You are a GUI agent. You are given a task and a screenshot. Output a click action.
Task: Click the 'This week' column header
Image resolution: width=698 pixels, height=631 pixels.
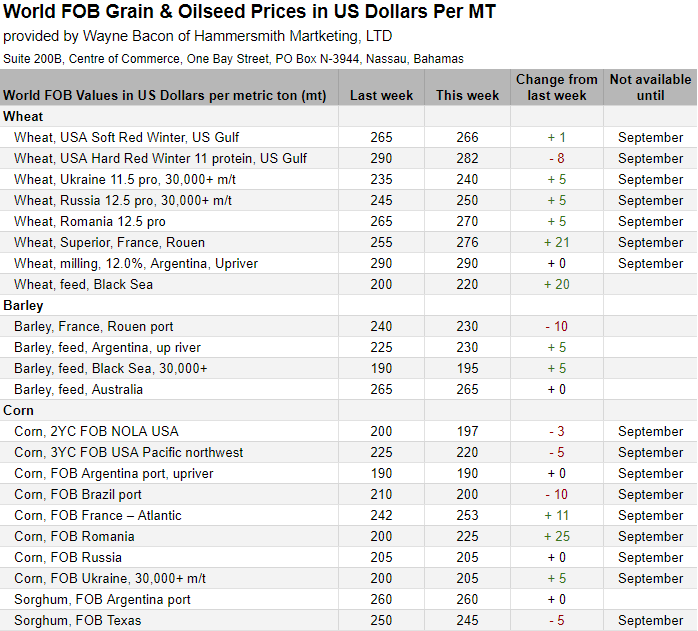coord(467,96)
